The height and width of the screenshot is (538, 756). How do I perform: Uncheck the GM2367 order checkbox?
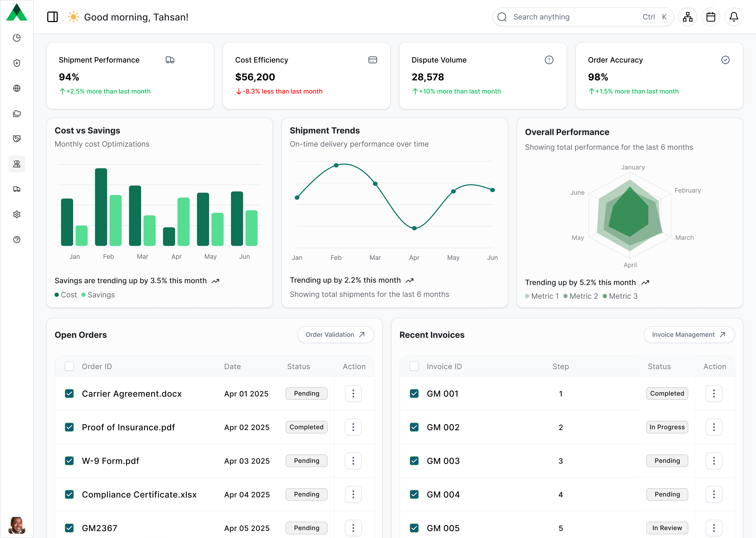pyautogui.click(x=69, y=528)
